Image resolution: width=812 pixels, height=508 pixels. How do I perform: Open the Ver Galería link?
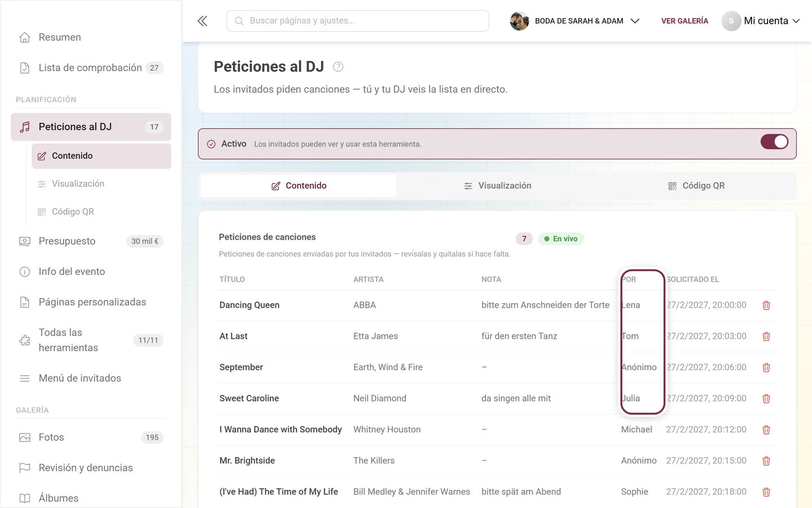[x=685, y=21]
